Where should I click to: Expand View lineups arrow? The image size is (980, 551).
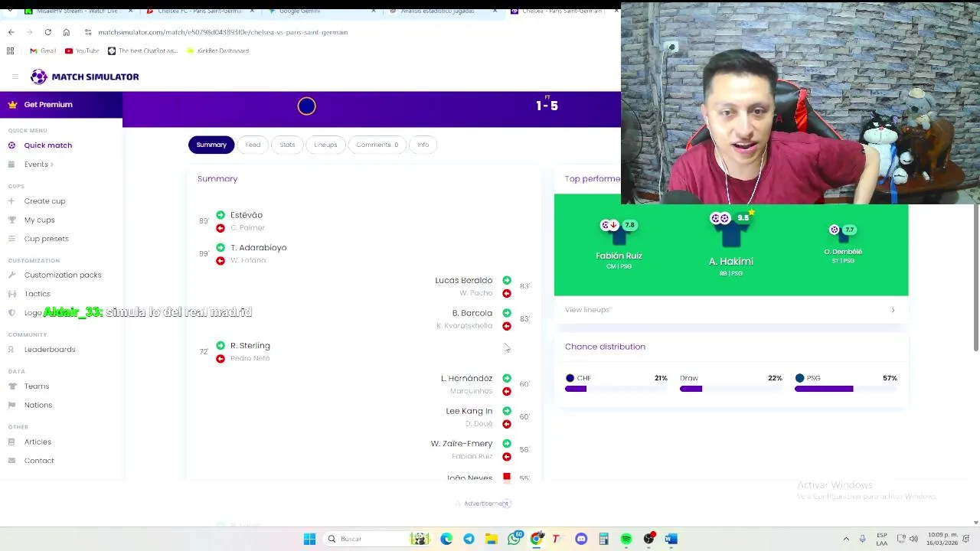pyautogui.click(x=893, y=310)
